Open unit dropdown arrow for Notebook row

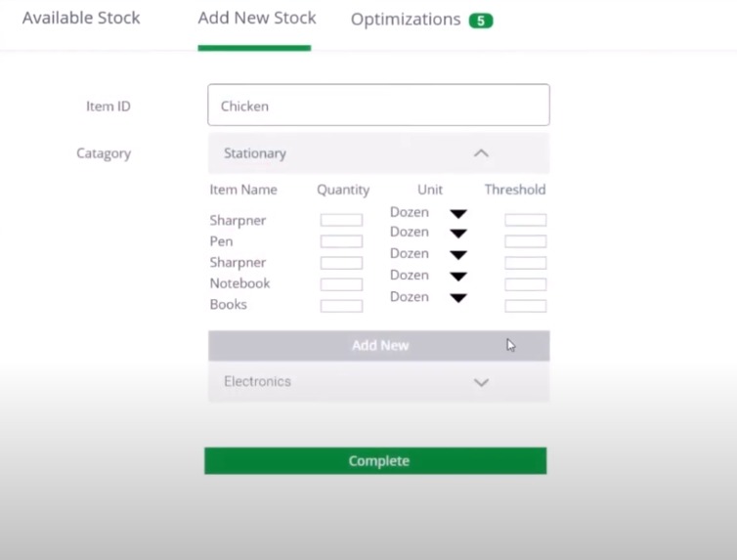(x=458, y=277)
